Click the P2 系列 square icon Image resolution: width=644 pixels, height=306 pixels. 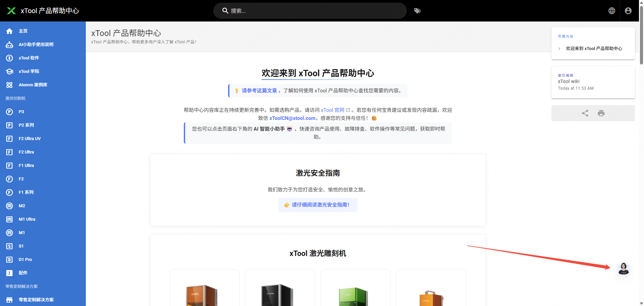pyautogui.click(x=9, y=125)
